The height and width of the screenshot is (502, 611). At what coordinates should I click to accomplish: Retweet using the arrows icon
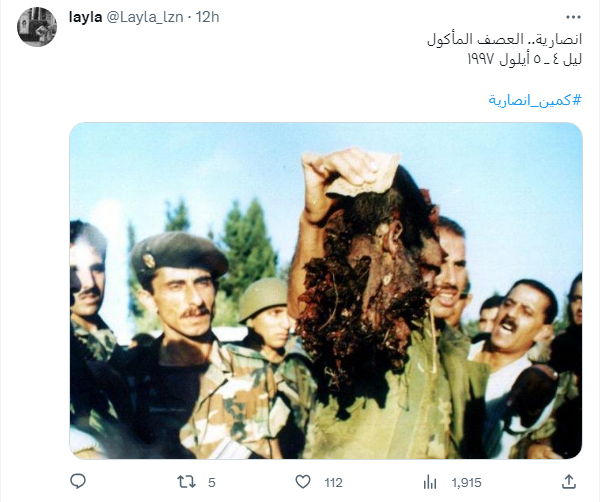tap(187, 482)
